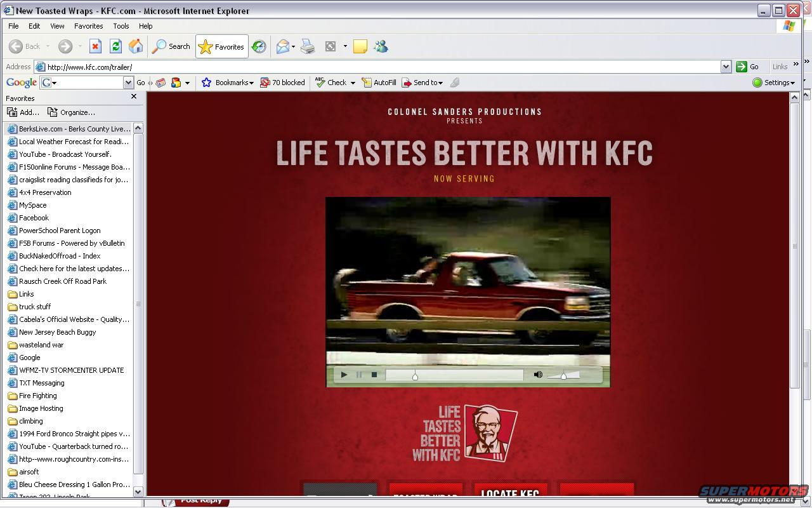Expand the Links toolbar chevron
Viewport: 812px width, 508px height.
796,64
